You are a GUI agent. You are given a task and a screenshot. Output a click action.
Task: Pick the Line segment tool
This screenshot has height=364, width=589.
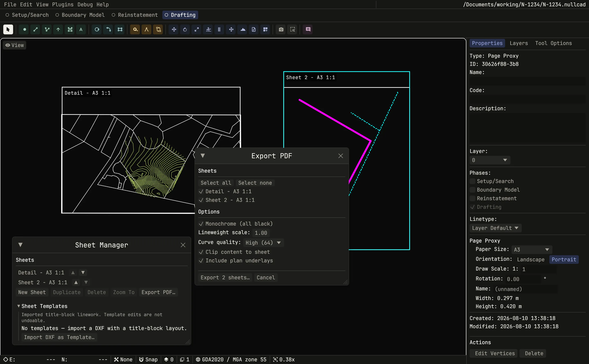(36, 29)
